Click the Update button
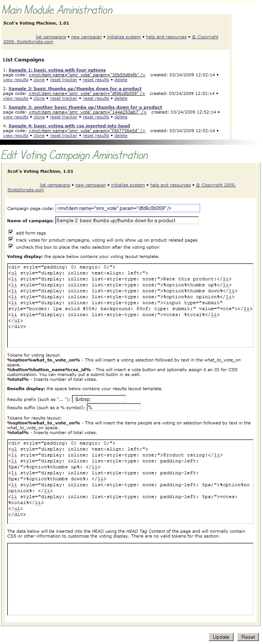Image resolution: width=263 pixels, height=644 pixels. tap(221, 637)
